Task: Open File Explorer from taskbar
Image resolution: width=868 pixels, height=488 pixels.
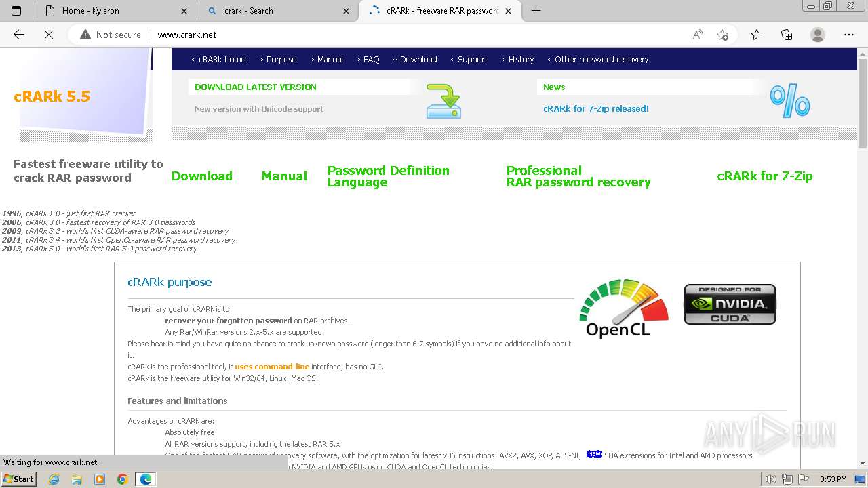Action: point(77,479)
